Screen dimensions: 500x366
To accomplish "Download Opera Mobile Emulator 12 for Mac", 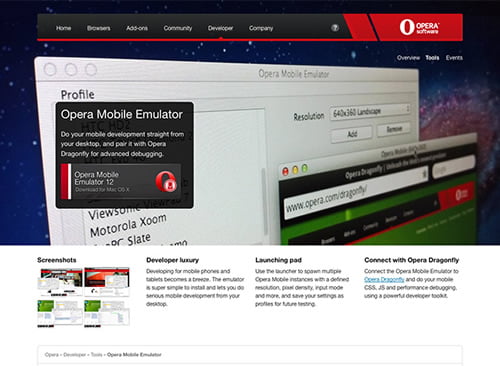I will coord(121,182).
